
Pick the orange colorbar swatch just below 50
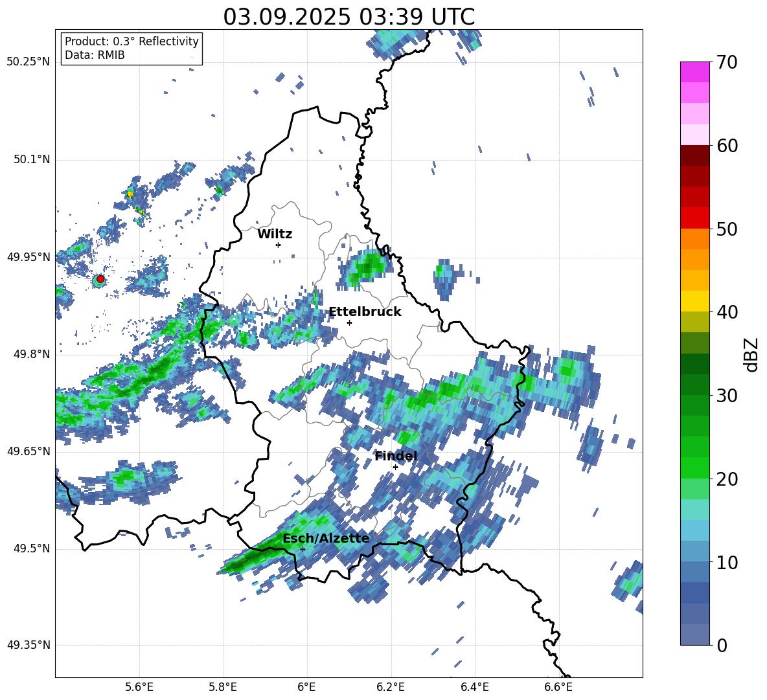[x=694, y=239]
